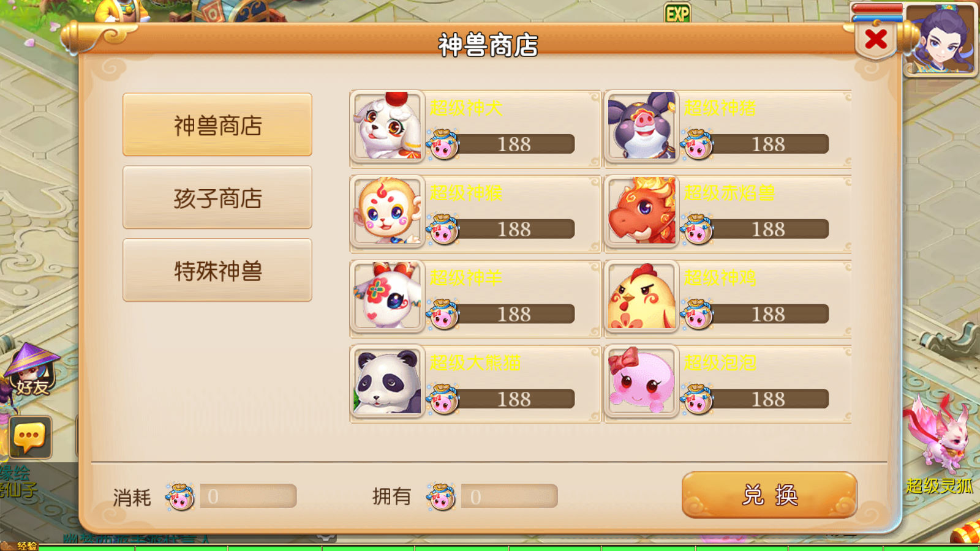Click the 兑换 exchange button
This screenshot has height=551, width=980.
click(x=769, y=495)
